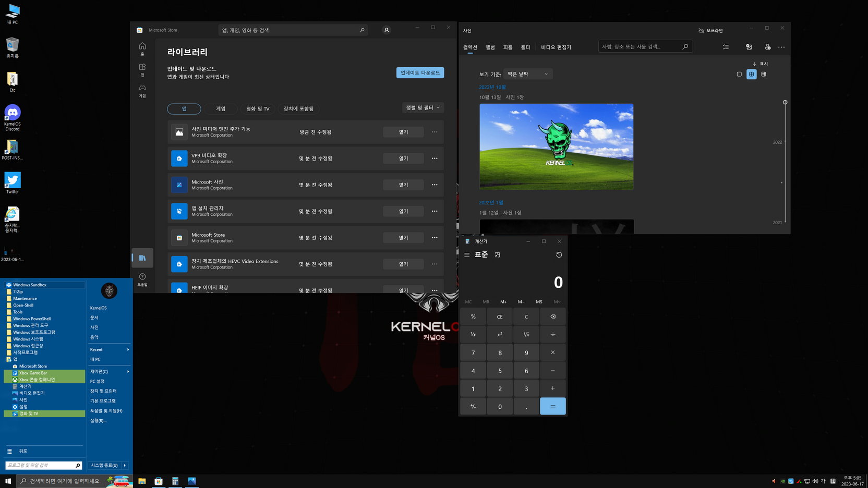Open 정렬 및 필터 dropdown in Store
Screen dimensions: 868x488
click(423, 108)
